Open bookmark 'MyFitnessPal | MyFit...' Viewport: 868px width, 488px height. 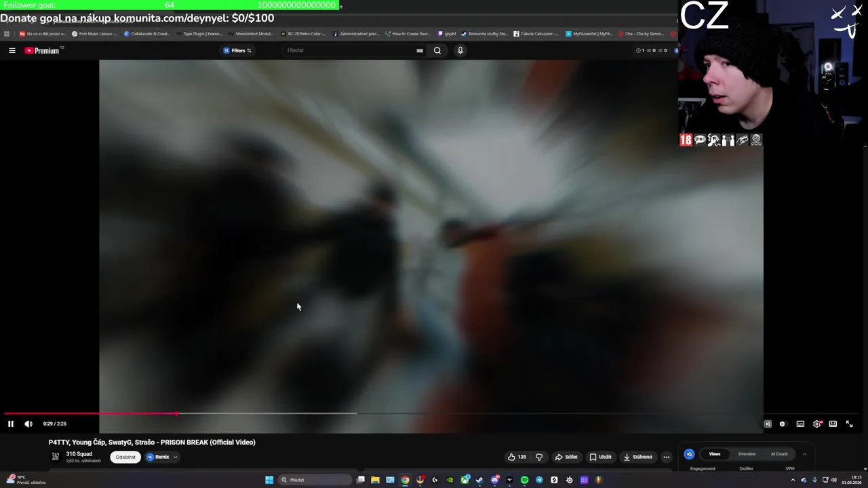(589, 34)
